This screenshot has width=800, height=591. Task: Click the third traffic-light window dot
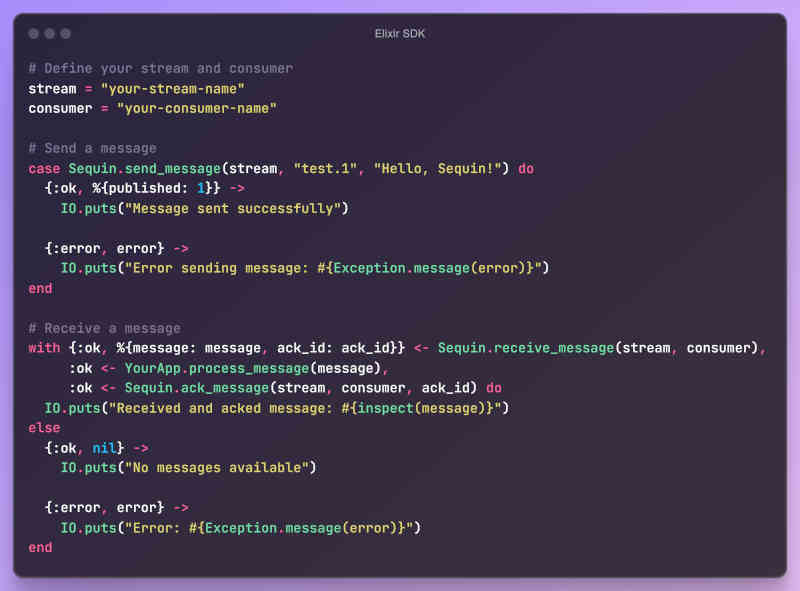(65, 34)
